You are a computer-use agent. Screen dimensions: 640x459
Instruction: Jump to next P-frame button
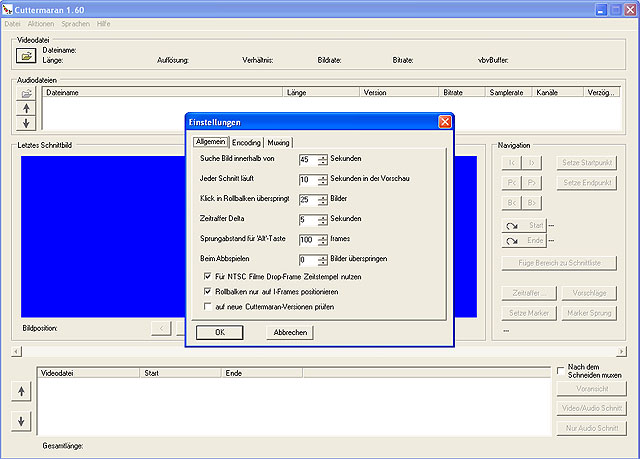pos(532,183)
